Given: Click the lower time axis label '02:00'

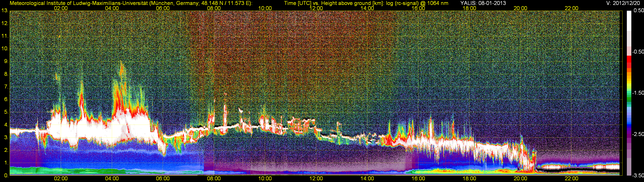Looking at the screenshot, I should tap(61, 179).
